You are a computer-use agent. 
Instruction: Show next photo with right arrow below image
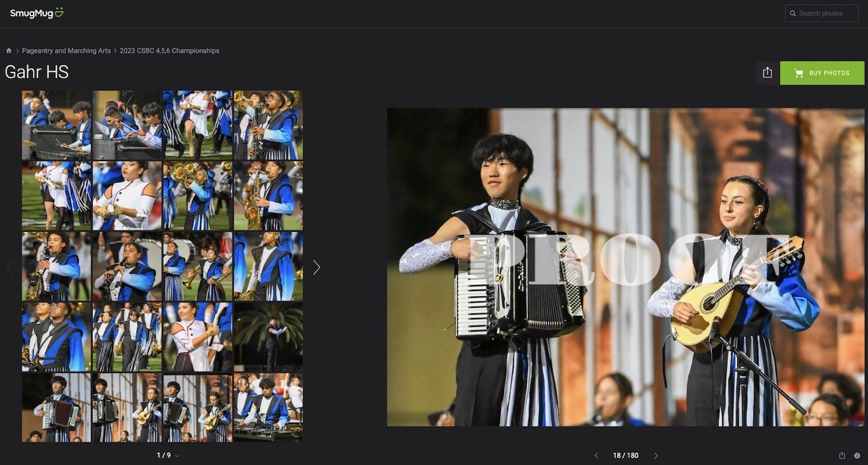click(x=656, y=456)
